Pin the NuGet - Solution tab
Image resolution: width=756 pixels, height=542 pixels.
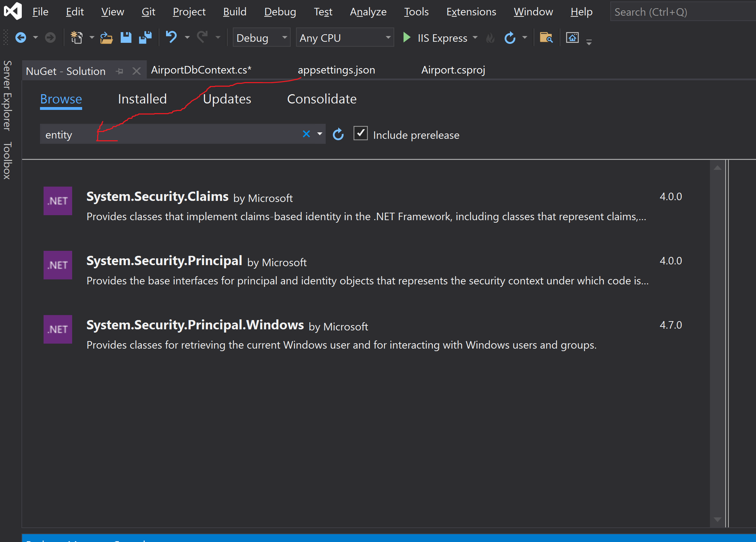[120, 71]
